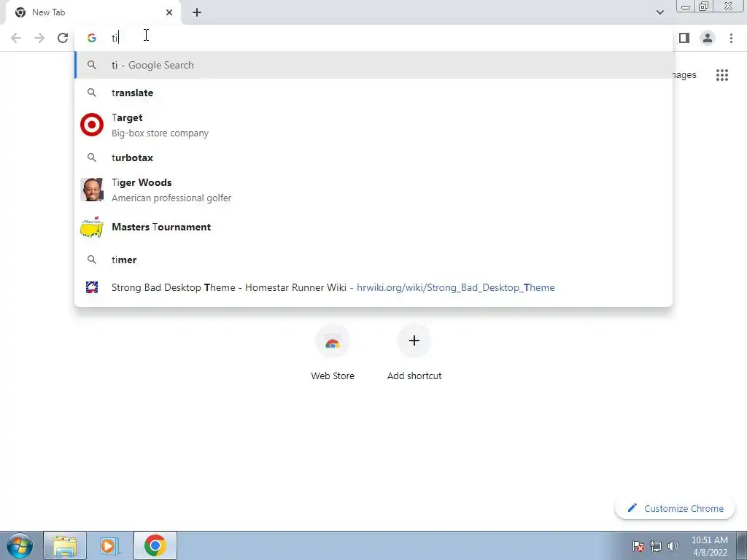Click the magnifier beside 'timer'
Viewport: 747px width, 560px height.
(x=92, y=260)
